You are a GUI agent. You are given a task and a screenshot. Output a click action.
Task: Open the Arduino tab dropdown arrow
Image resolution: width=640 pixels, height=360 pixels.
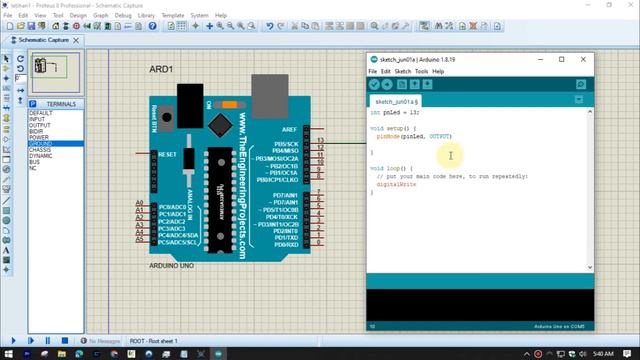579,100
